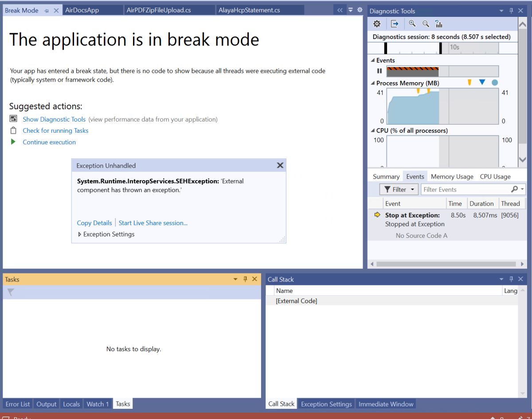
Task: Click the reset view bar chart icon
Action: click(x=439, y=24)
